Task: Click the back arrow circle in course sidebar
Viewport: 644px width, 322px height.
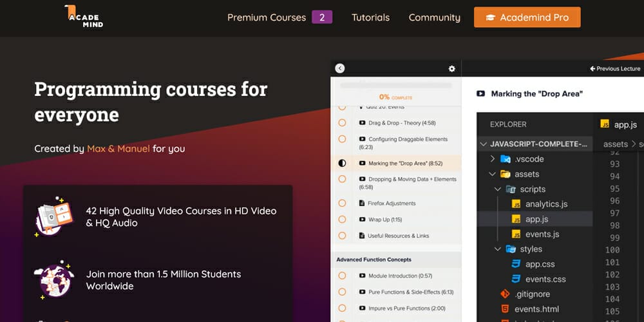Action: (x=339, y=69)
